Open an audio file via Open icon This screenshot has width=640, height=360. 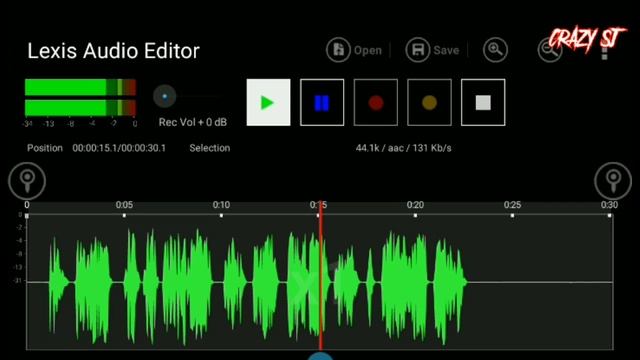point(338,50)
